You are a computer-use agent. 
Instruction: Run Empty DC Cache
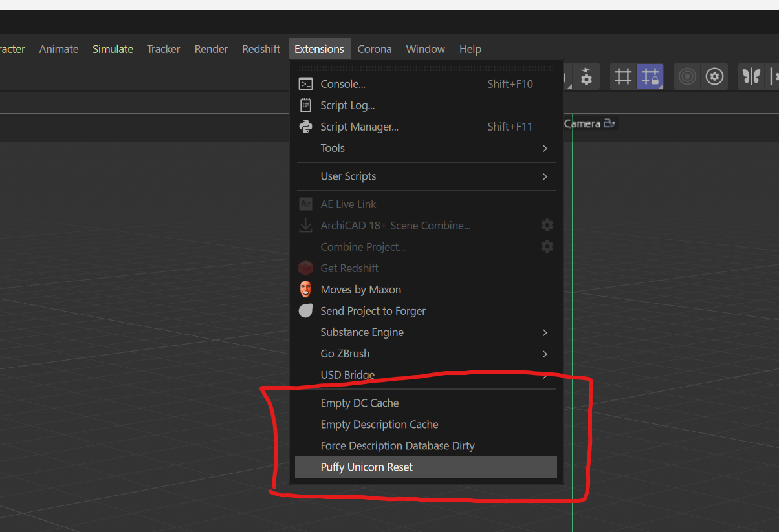tap(426, 403)
